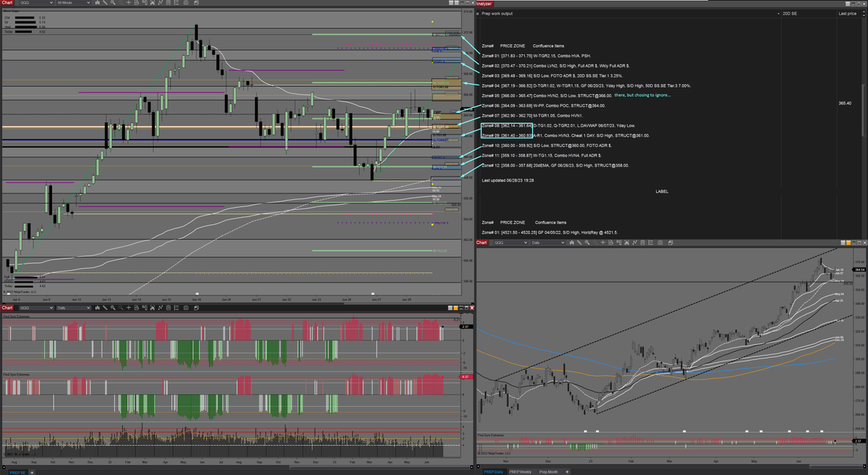Open chart style icon in right Daily chart
The image size is (868, 475).
point(571,243)
